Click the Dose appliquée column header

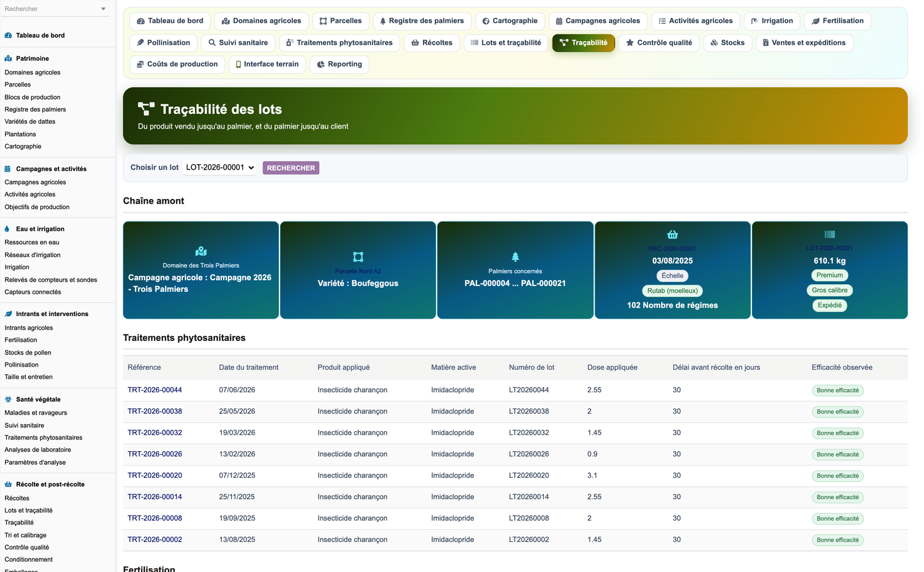point(613,368)
